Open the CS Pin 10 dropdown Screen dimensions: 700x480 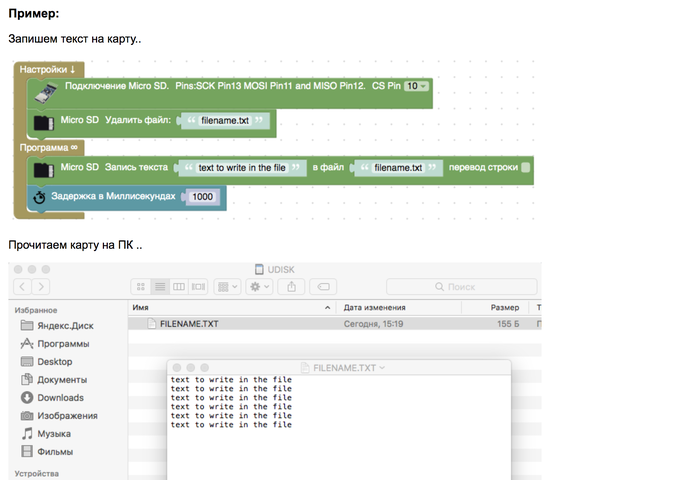[x=417, y=87]
